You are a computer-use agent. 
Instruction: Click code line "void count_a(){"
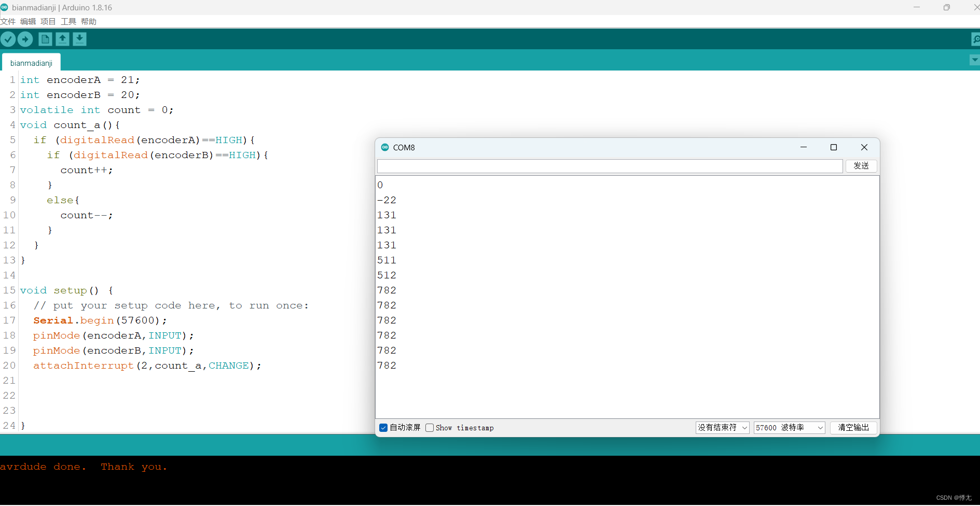click(70, 125)
